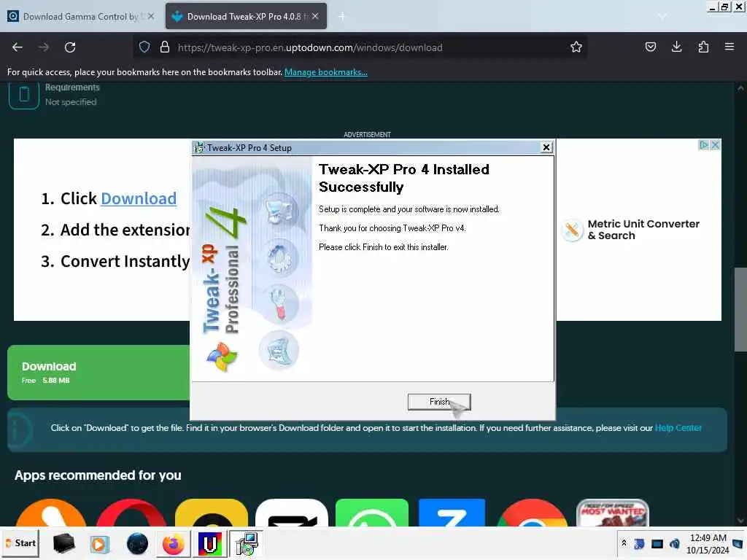Click the uptodown.com address bar
This screenshot has height=560, width=747.
pyautogui.click(x=360, y=47)
